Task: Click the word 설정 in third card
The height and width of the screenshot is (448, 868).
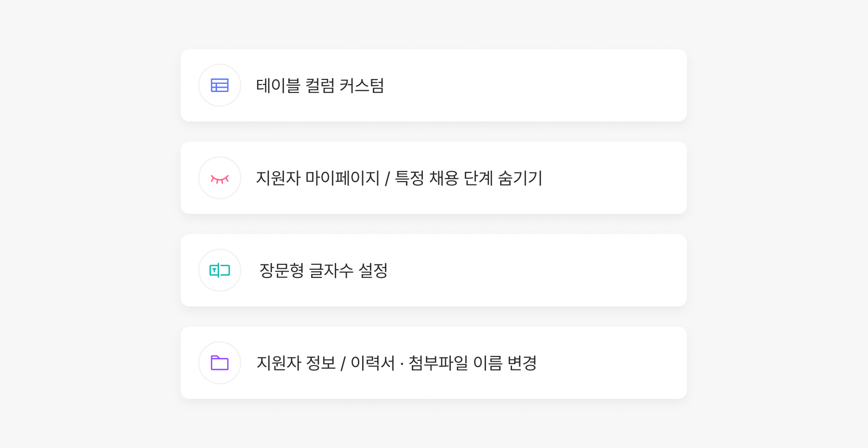Action: (x=373, y=271)
